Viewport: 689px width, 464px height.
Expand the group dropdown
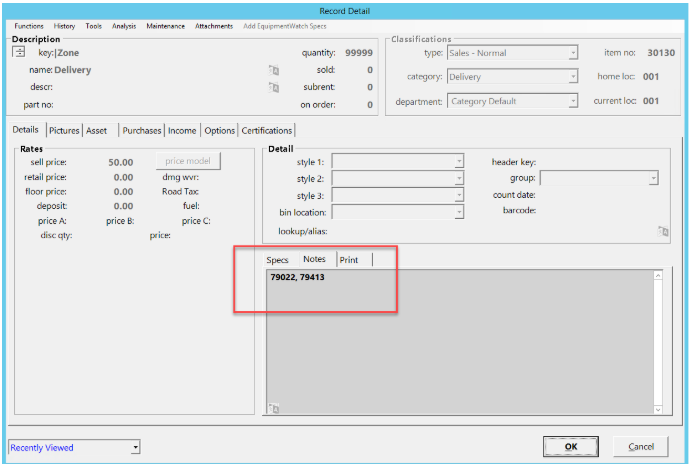(x=652, y=178)
